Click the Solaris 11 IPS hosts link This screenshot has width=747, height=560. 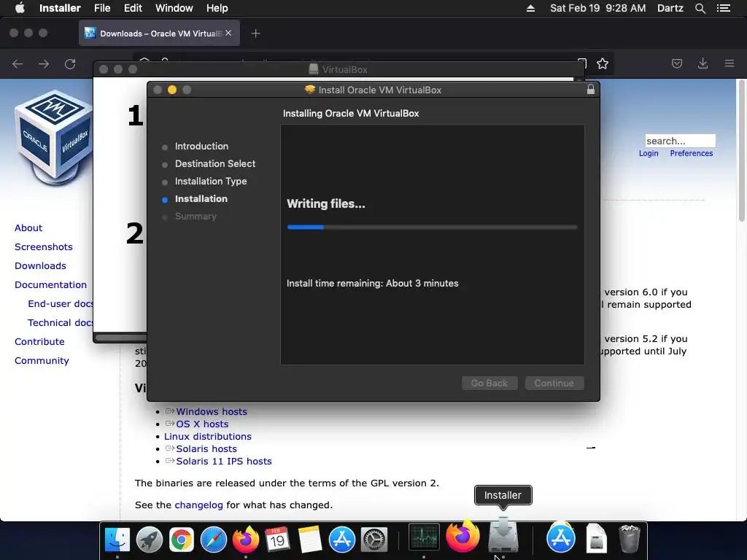tap(224, 461)
